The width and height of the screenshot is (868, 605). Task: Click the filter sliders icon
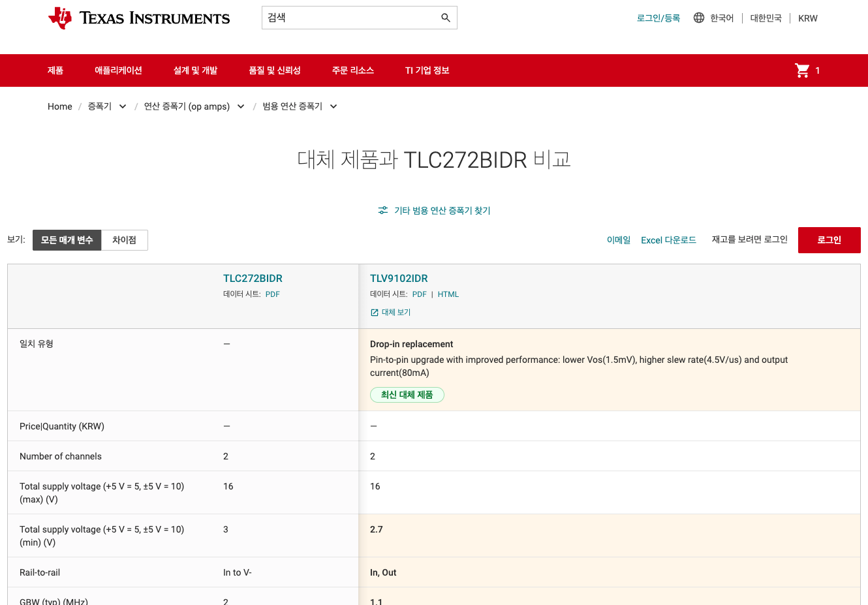(x=383, y=210)
